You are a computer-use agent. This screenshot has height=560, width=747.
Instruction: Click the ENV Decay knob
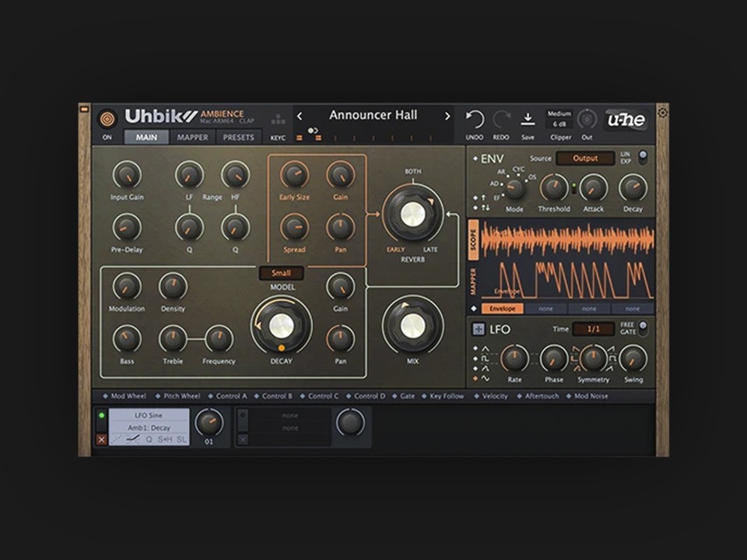click(x=633, y=188)
